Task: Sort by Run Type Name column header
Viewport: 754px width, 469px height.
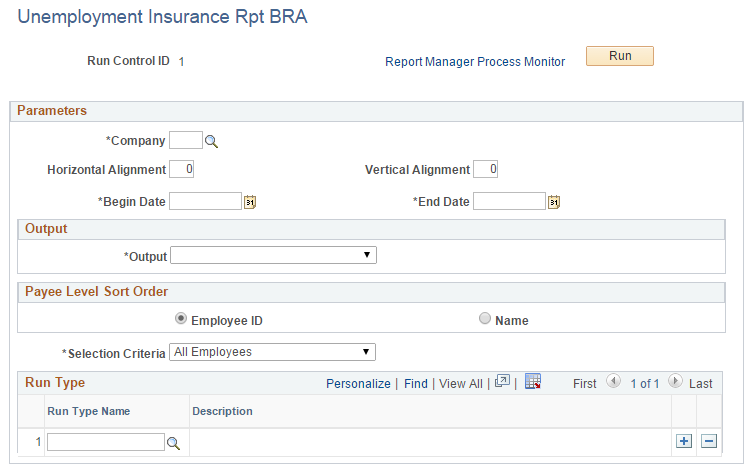Action: [x=88, y=411]
